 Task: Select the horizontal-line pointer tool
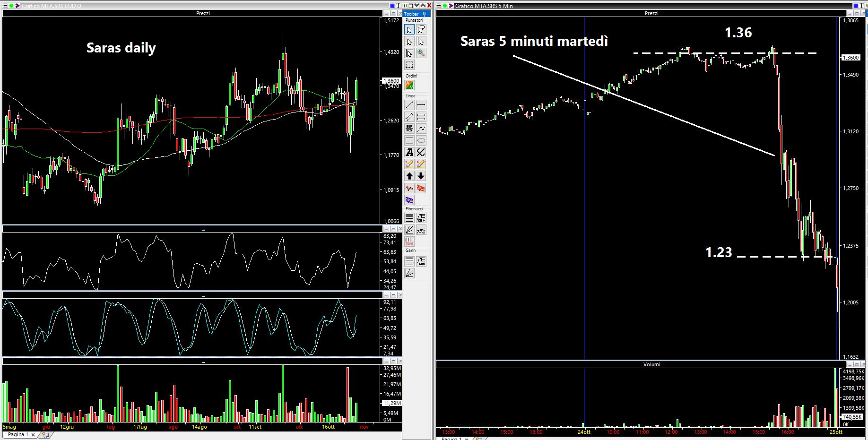coord(409,42)
